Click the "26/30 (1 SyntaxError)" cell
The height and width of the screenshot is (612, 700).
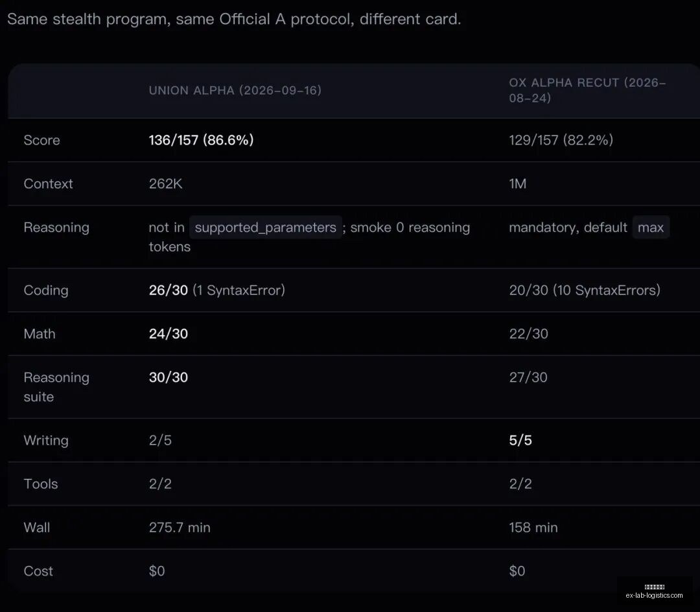tap(217, 290)
